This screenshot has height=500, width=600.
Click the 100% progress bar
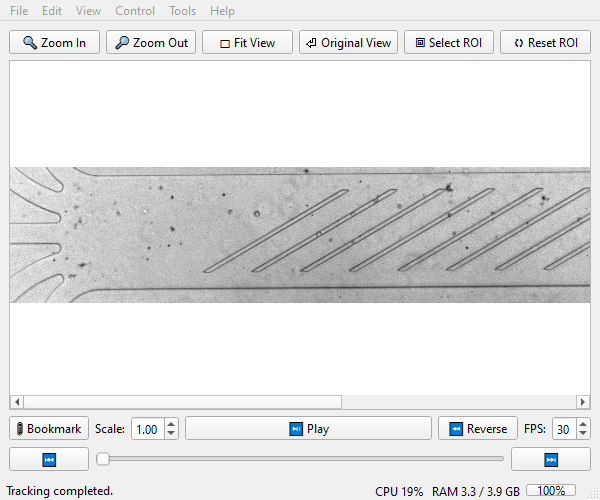click(551, 490)
